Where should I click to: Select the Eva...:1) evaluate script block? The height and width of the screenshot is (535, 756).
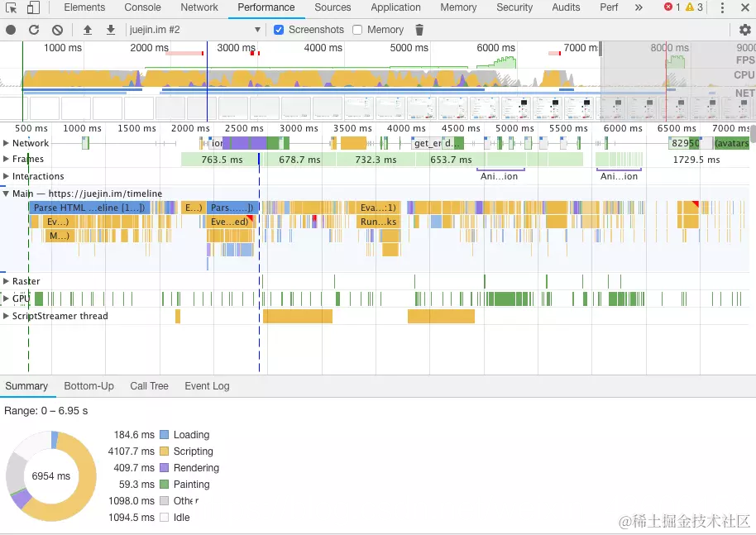[x=379, y=208]
